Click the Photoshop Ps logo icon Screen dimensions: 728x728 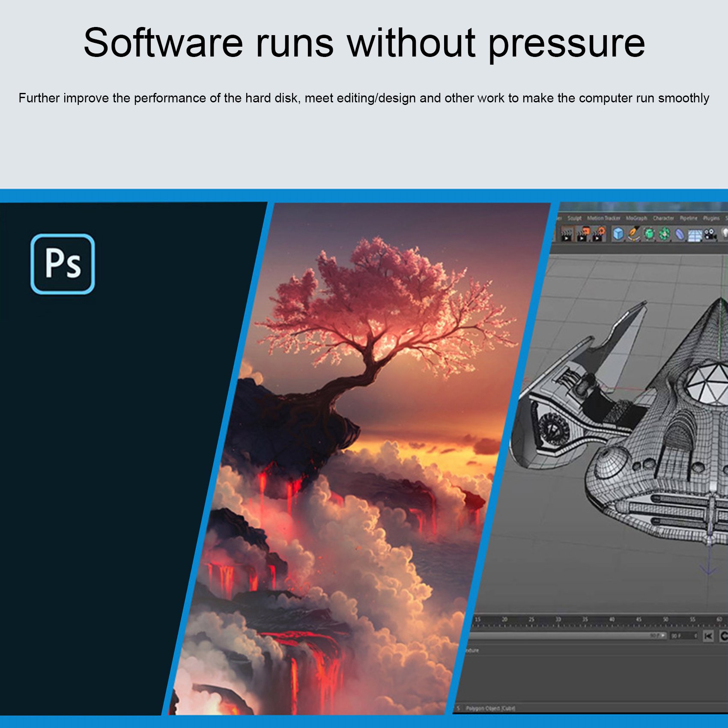tap(63, 264)
